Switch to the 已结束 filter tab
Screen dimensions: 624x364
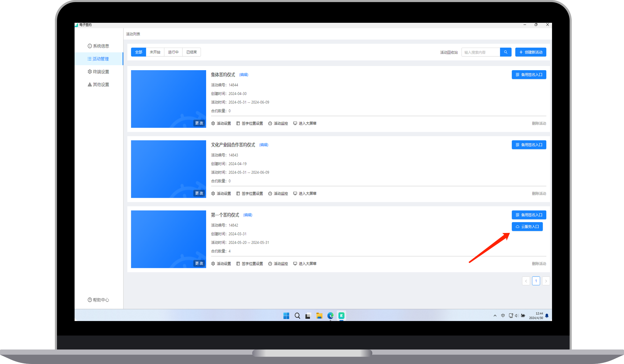[x=192, y=52]
